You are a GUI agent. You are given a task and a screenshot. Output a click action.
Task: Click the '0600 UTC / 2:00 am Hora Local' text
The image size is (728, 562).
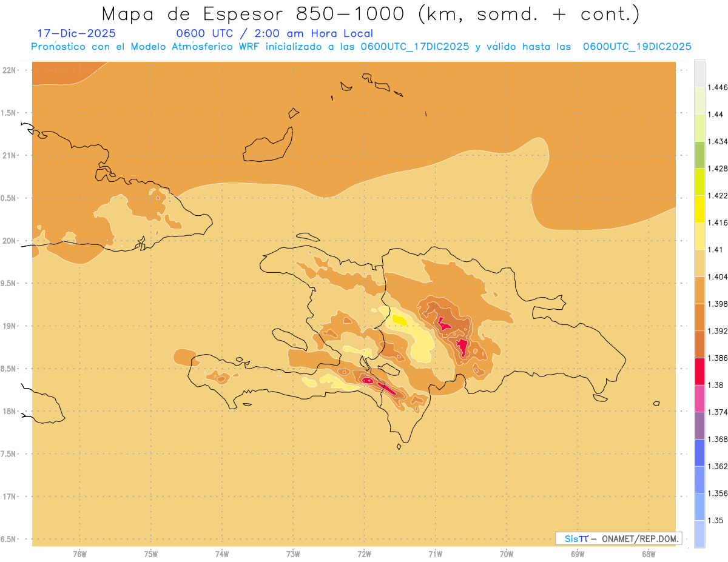tap(274, 34)
